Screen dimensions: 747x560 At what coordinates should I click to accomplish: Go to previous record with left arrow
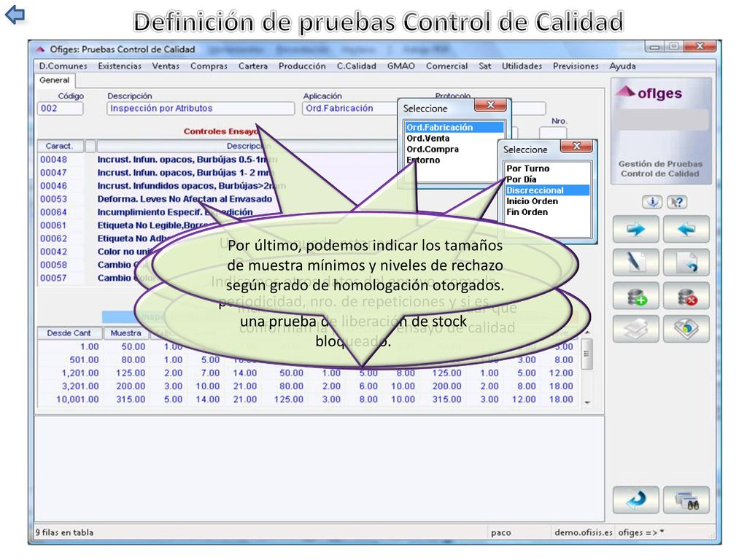(x=686, y=229)
